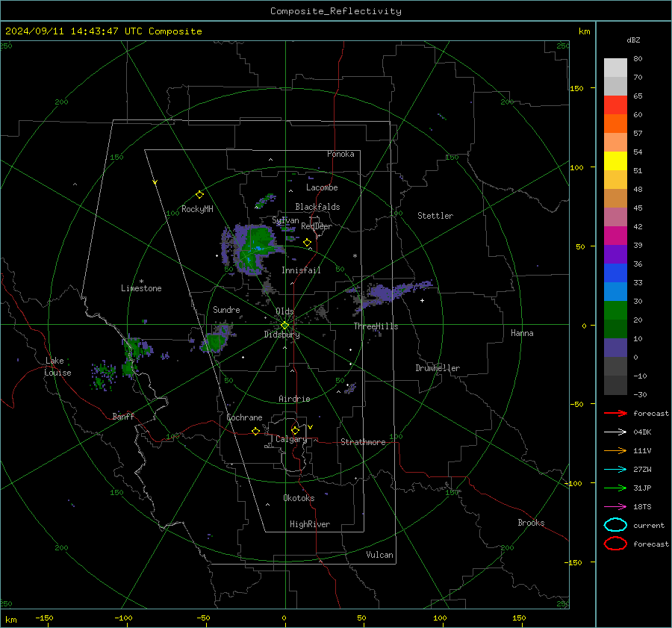Click the Stettler city label
The image size is (672, 628).
click(x=435, y=216)
